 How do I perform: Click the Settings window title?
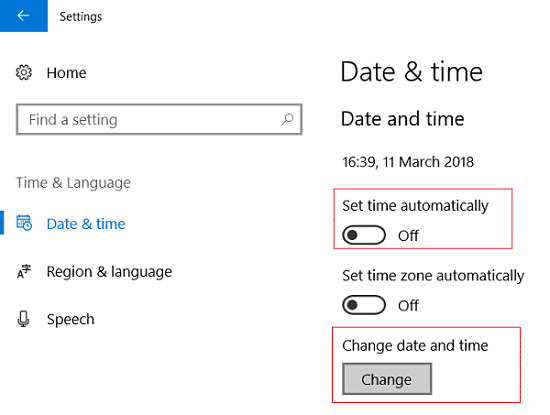tap(81, 16)
